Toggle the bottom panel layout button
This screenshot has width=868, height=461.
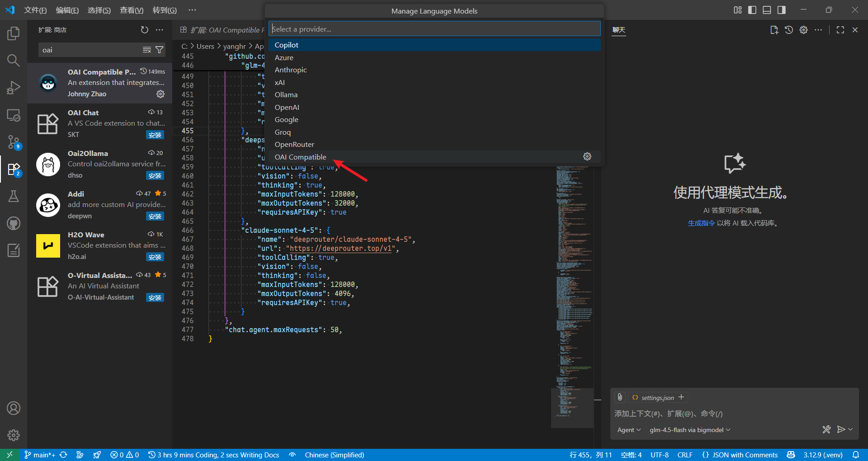coord(767,10)
